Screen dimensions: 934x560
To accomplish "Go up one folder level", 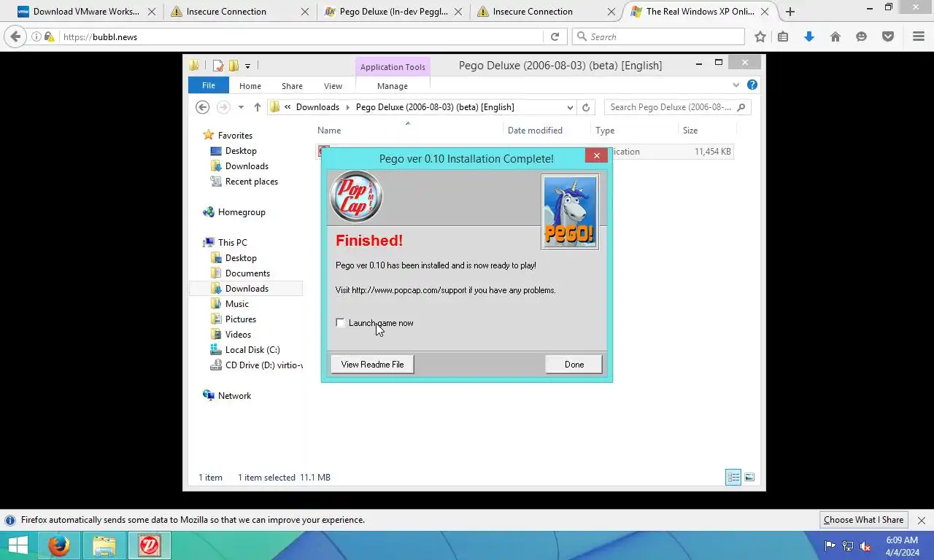I will tap(257, 107).
